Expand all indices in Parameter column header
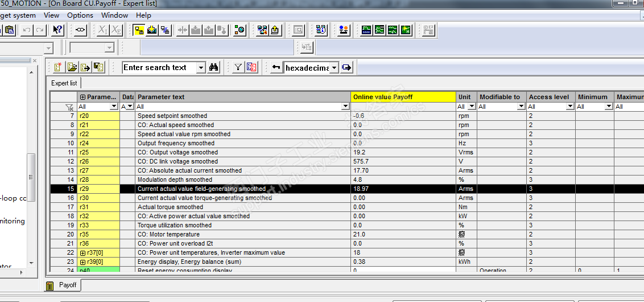 [x=82, y=97]
